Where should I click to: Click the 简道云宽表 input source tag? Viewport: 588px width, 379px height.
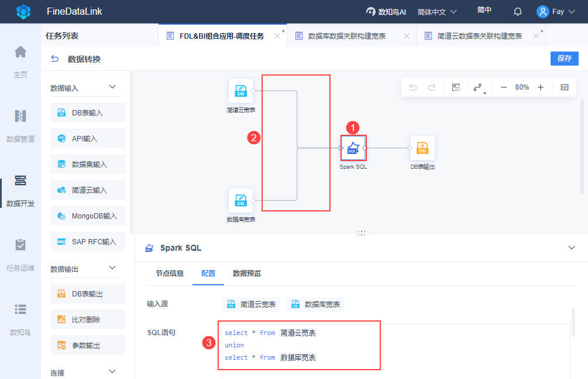coord(251,304)
